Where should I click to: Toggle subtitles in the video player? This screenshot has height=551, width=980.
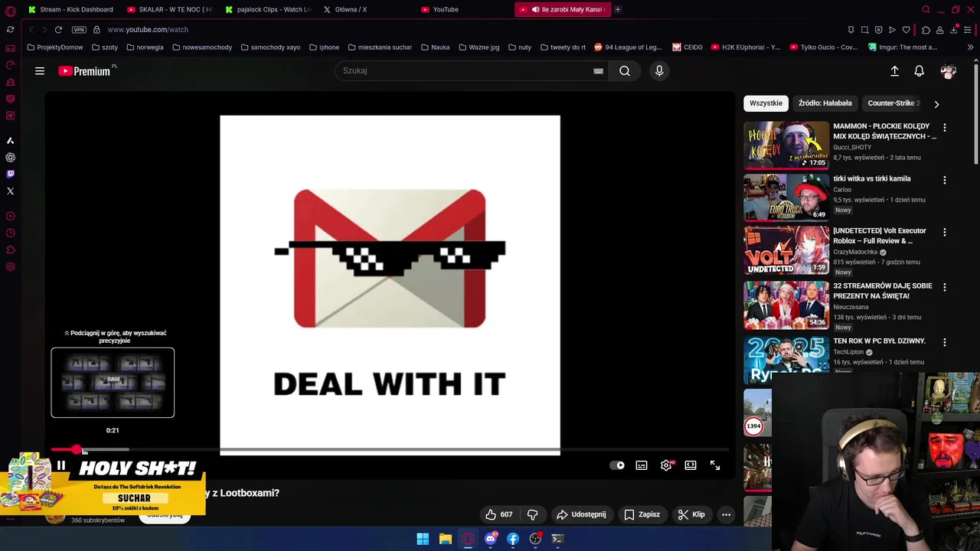coord(642,465)
